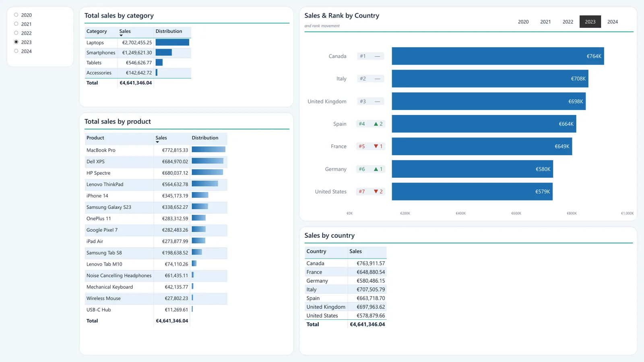
Task: Select the 2020 radio button
Action: (16, 15)
